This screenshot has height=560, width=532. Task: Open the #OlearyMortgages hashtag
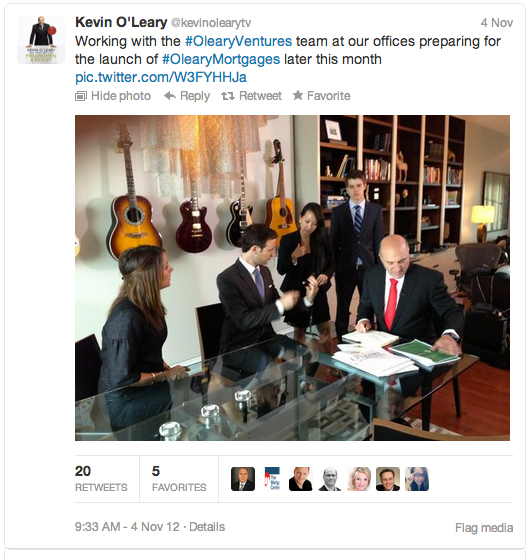[221, 59]
